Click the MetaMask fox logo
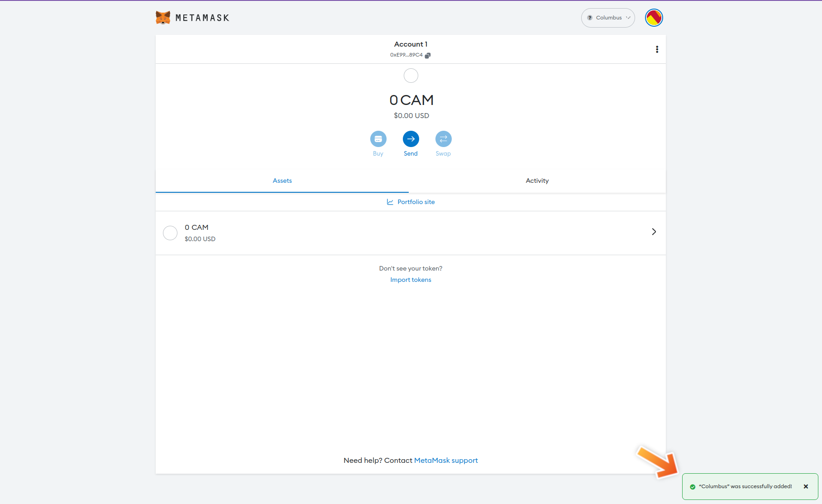The height and width of the screenshot is (504, 822). pos(163,18)
